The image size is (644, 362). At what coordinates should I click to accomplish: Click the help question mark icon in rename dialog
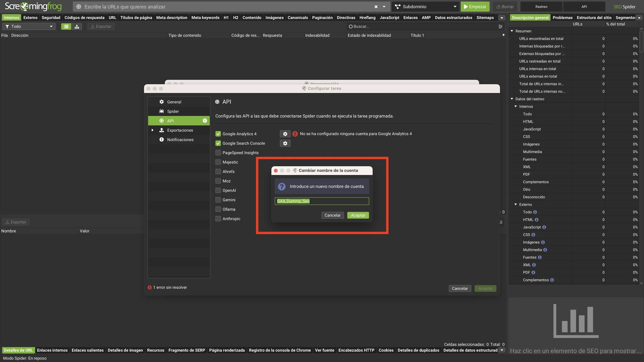pyautogui.click(x=282, y=187)
